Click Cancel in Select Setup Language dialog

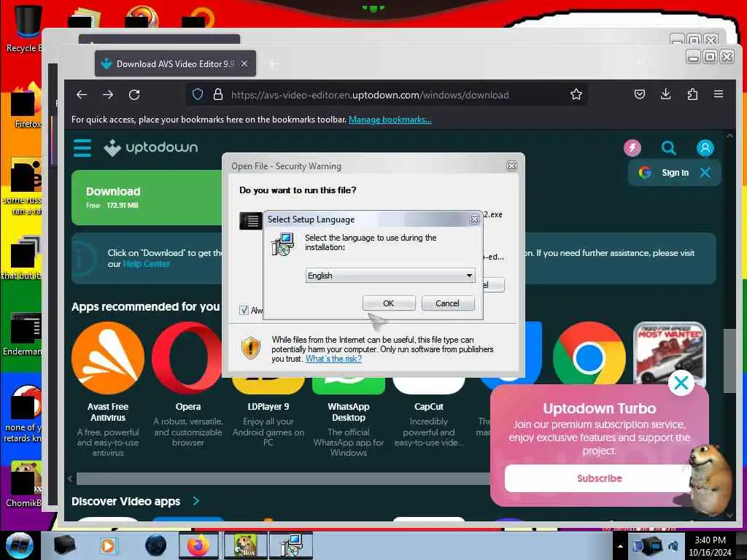tap(447, 303)
